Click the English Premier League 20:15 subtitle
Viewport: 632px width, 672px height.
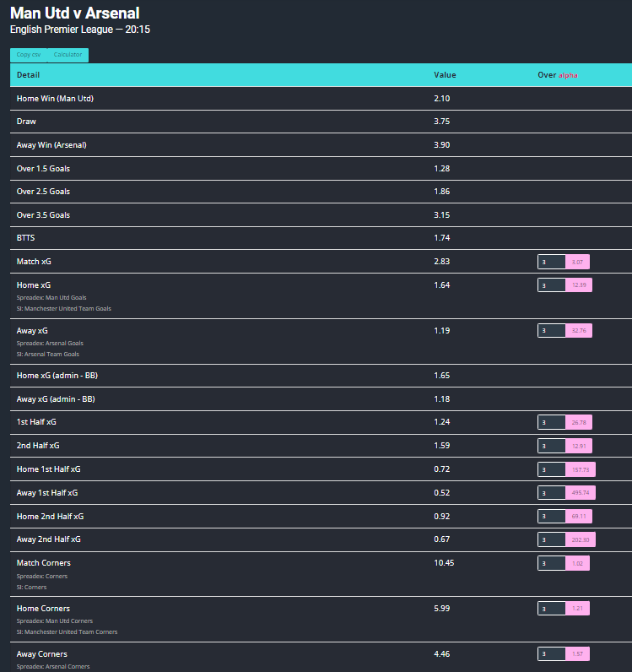point(80,30)
